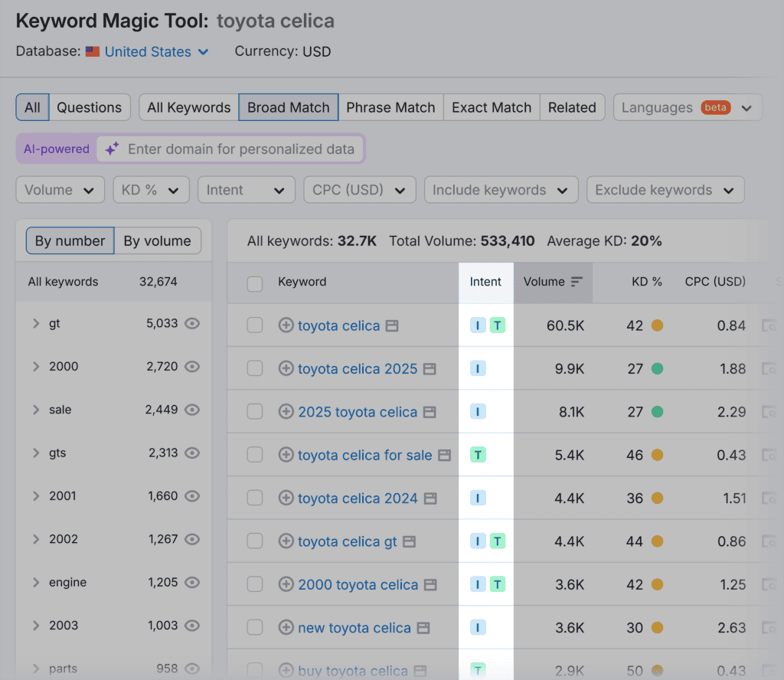The height and width of the screenshot is (680, 784).
Task: Click the add icon beside 'new toyota celica'
Action: (286, 628)
